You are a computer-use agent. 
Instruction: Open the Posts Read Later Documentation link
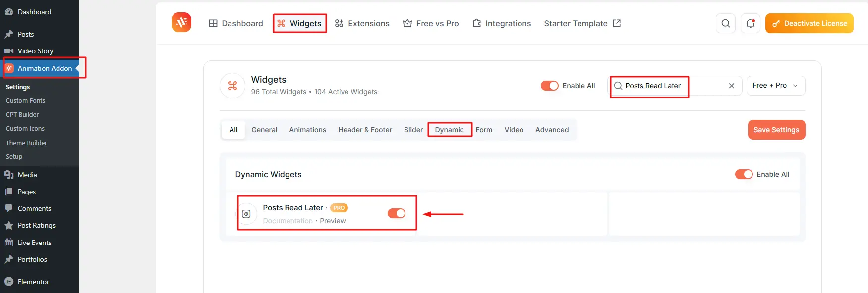(288, 221)
